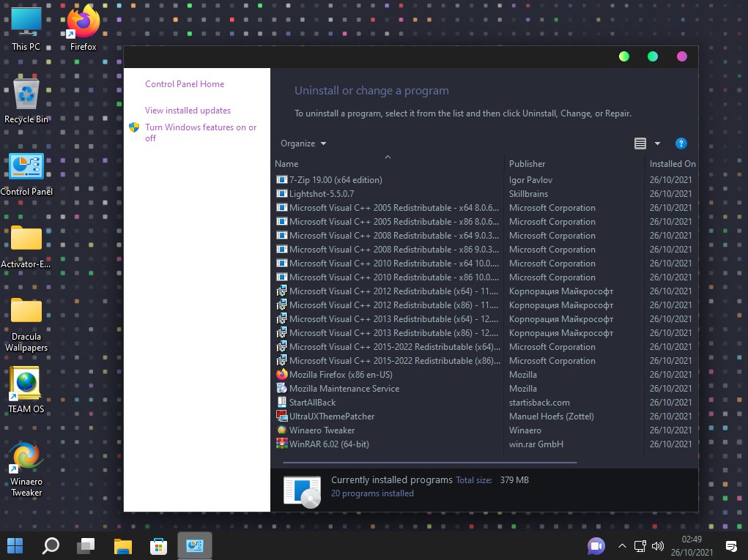This screenshot has width=748, height=560.
Task: Click the Winaero Tweaker list entry icon
Action: tap(282, 430)
